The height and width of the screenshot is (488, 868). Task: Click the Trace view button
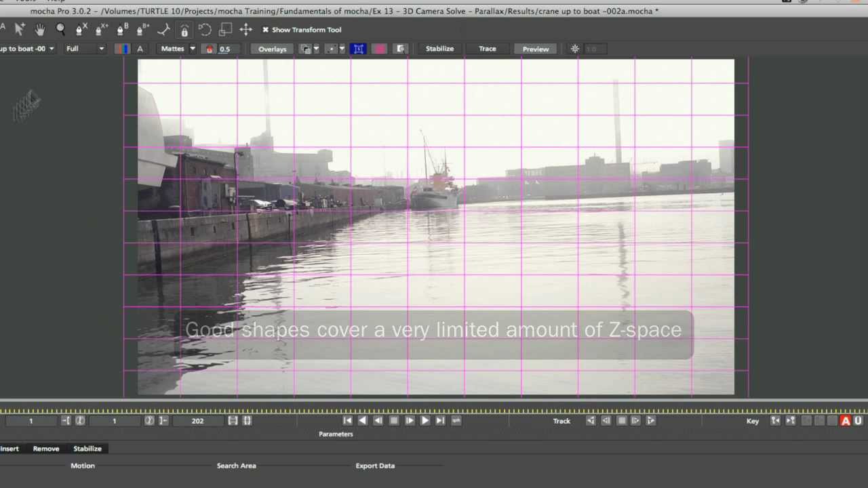coord(487,49)
